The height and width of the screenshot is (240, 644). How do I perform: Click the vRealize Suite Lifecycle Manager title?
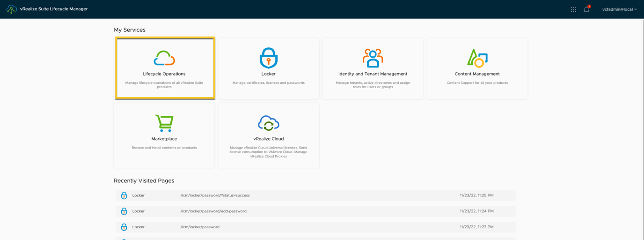[x=54, y=9]
